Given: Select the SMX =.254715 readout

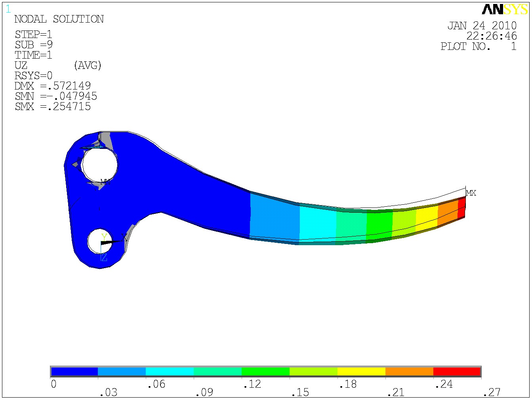Looking at the screenshot, I should [x=53, y=107].
